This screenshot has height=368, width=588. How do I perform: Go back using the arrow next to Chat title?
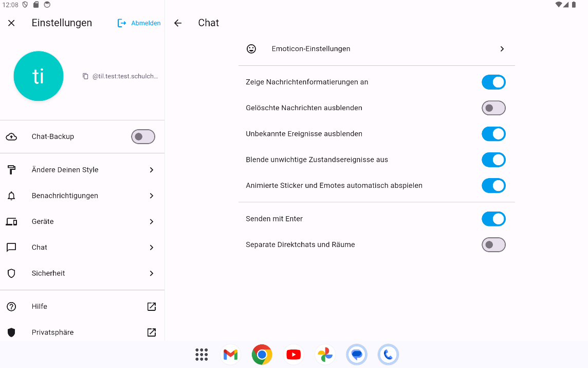[x=178, y=23]
